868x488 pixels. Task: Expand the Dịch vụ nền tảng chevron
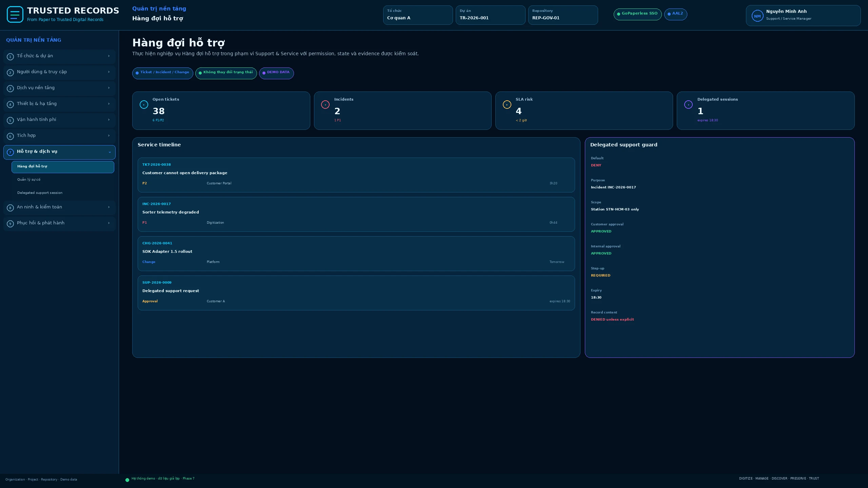click(109, 88)
